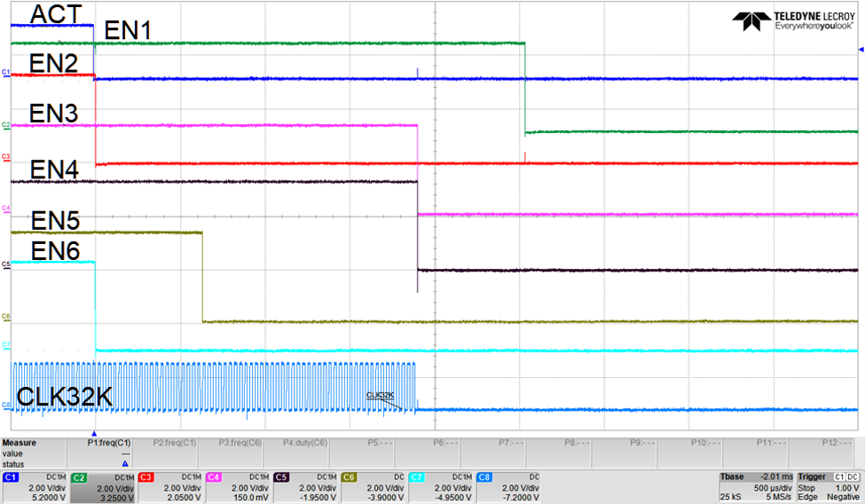
Task: Click the C4 channel ground marker
Action: [x=5, y=209]
